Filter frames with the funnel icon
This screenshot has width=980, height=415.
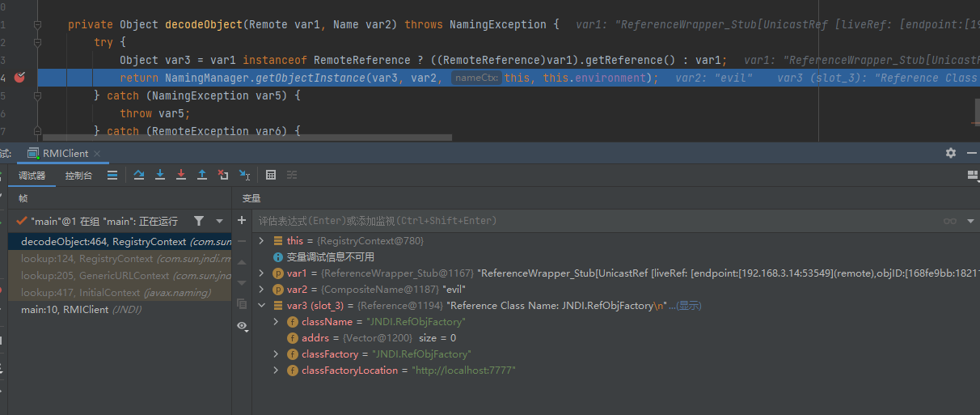pyautogui.click(x=199, y=221)
